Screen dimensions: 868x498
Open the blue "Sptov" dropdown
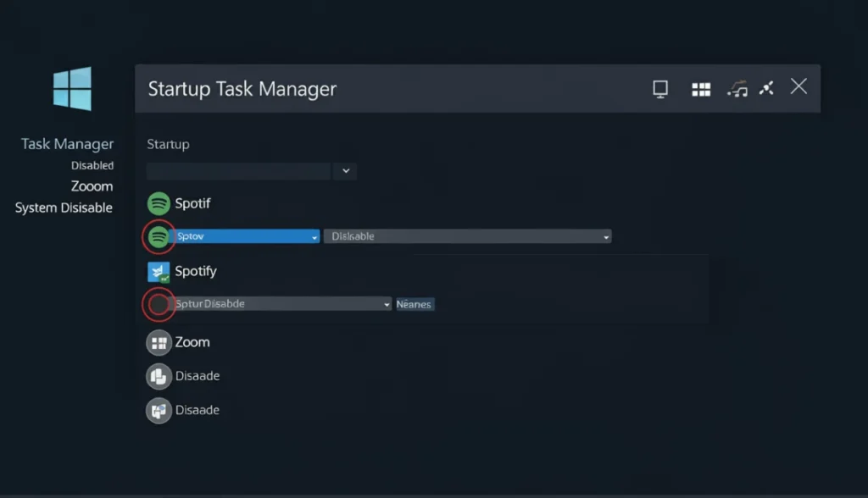click(x=244, y=236)
